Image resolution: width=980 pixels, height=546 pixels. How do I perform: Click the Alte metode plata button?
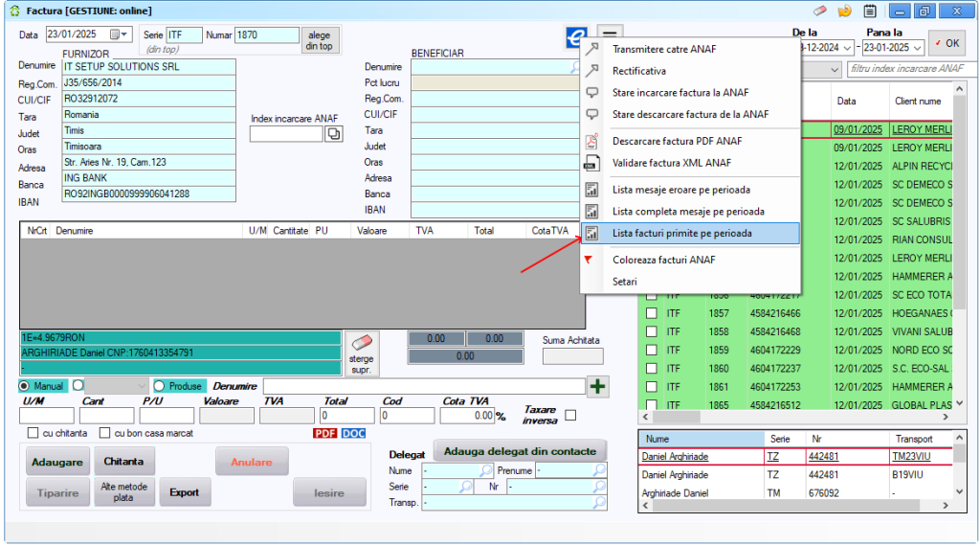(123, 491)
